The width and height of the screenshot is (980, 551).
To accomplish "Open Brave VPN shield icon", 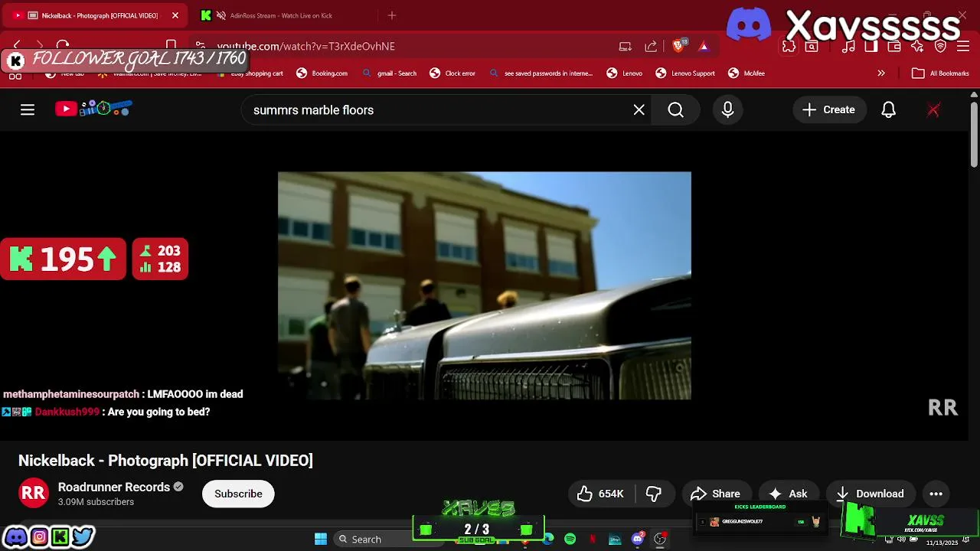I will [941, 46].
